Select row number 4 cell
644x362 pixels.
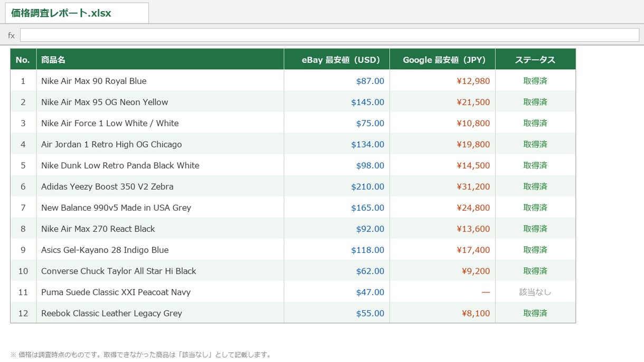click(23, 144)
